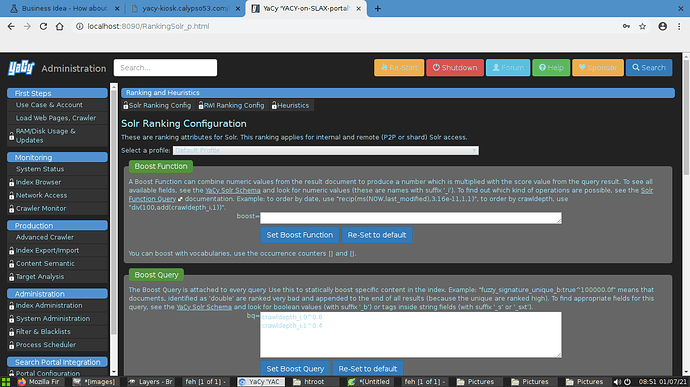Reset boost function to default
Image resolution: width=690 pixels, height=387 pixels.
tap(377, 235)
